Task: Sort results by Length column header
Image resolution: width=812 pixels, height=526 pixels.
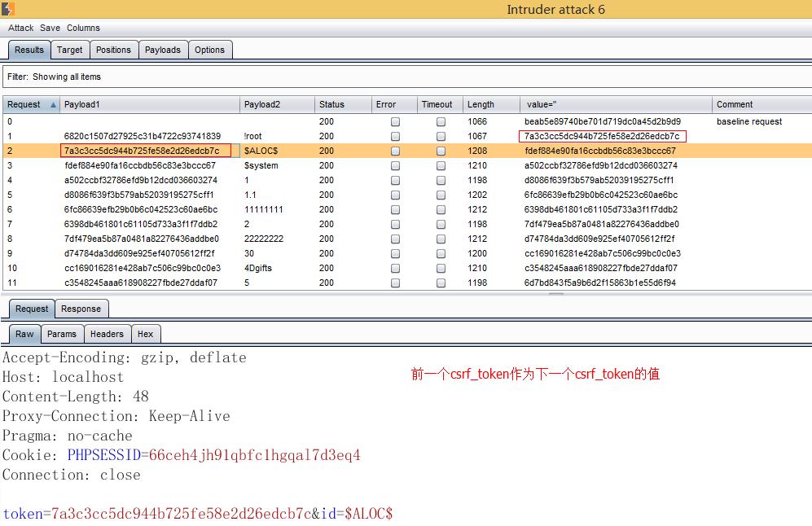Action: 481,105
